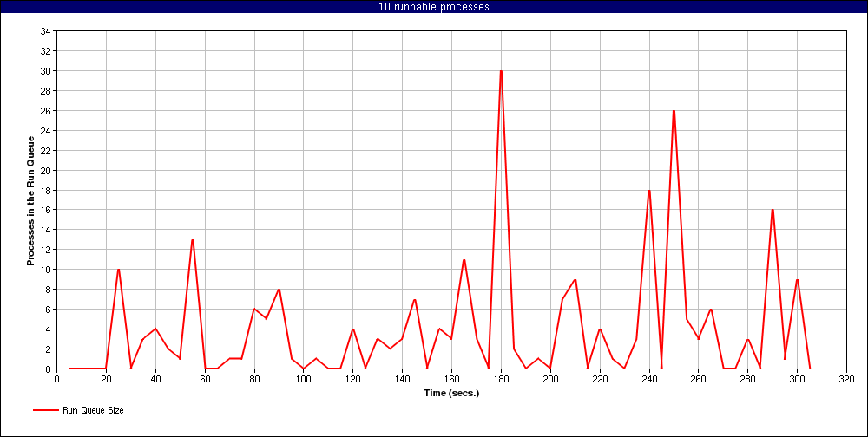Click the peak of 7 at 145 seconds
868x437 pixels.
415,299
